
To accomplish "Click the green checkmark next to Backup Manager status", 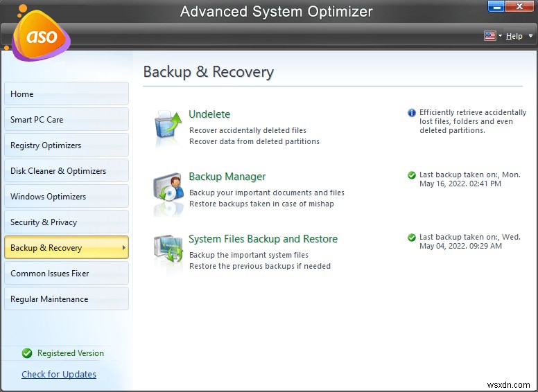I will pyautogui.click(x=412, y=175).
